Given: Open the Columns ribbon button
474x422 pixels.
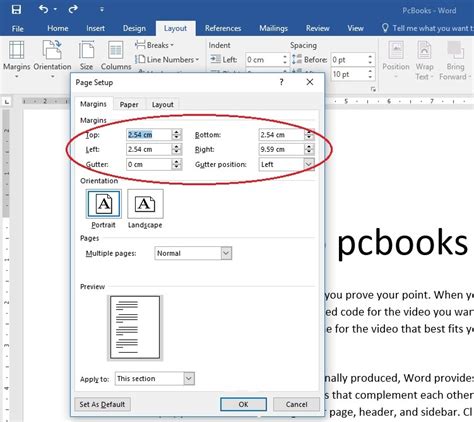Looking at the screenshot, I should tap(116, 55).
